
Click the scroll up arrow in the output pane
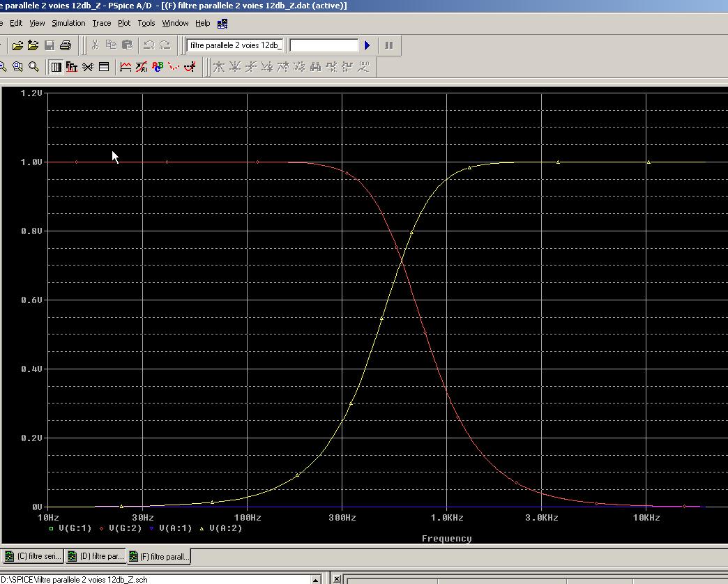[x=316, y=579]
